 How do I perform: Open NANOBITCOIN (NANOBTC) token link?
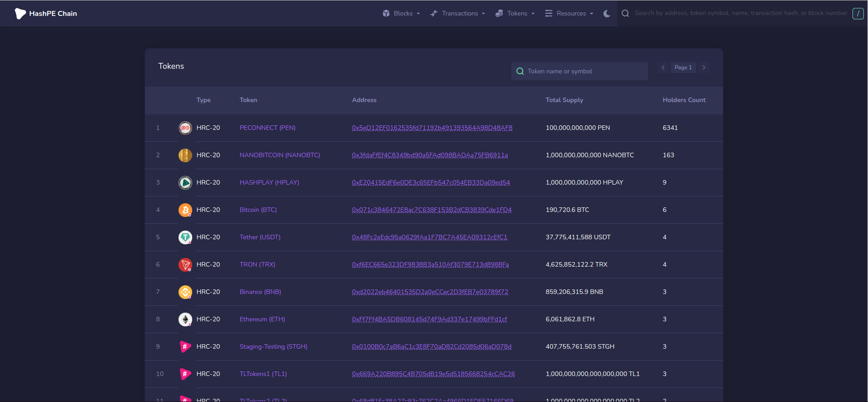280,155
